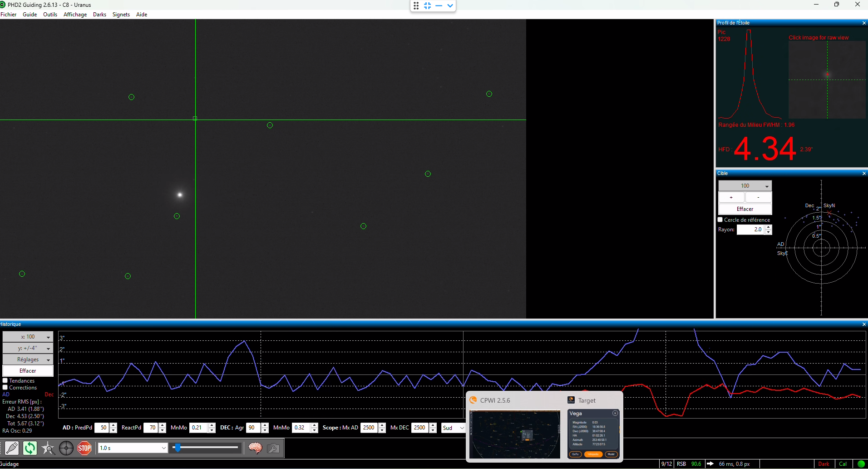
Task: Click the Model button on Vega card
Action: [611, 454]
